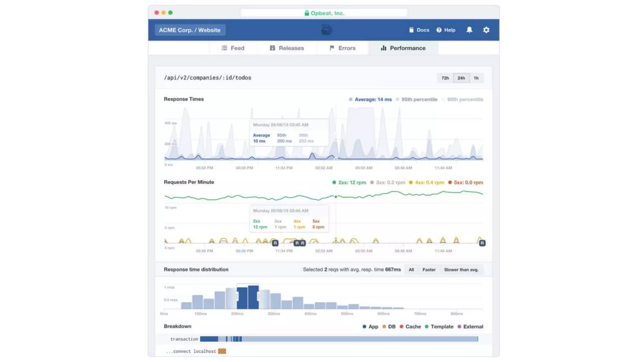Click the right handle of the distribution selection
Viewport: 644px width, 362px height.
pyautogui.click(x=259, y=296)
